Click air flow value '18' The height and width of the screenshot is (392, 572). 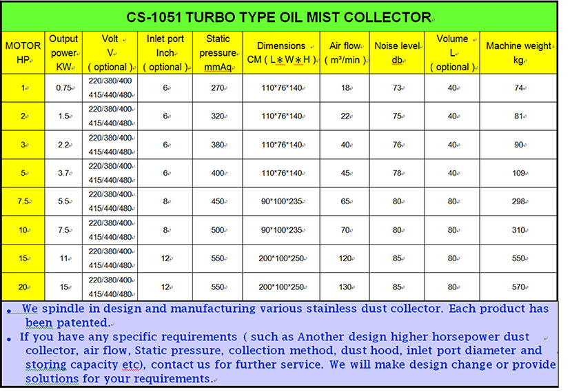pos(345,88)
